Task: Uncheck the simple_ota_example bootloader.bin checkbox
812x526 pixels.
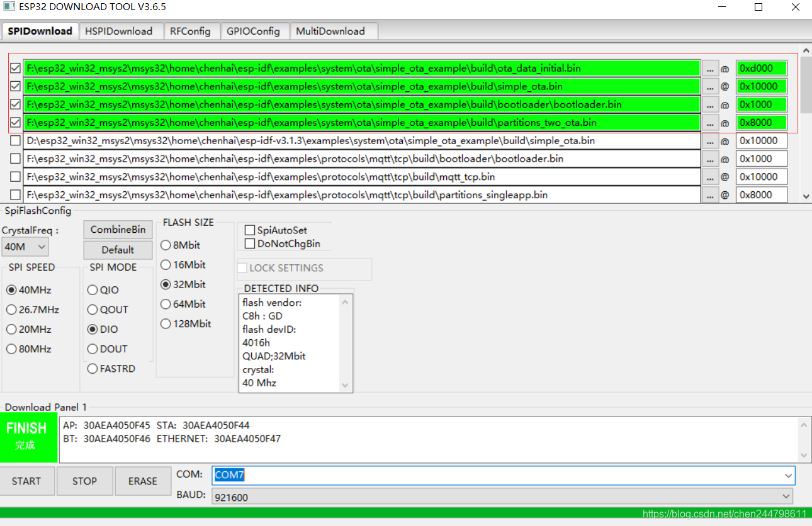Action: (x=15, y=104)
